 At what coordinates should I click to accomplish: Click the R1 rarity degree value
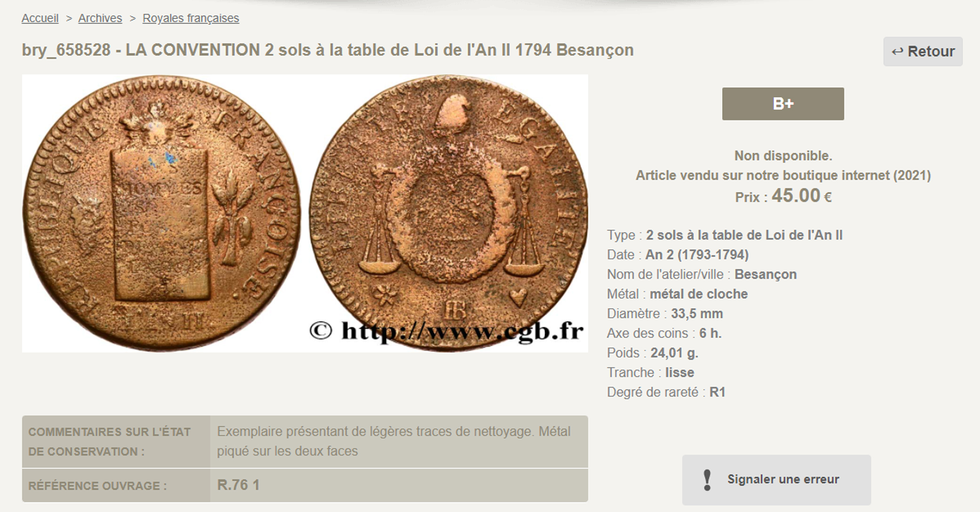(x=717, y=392)
